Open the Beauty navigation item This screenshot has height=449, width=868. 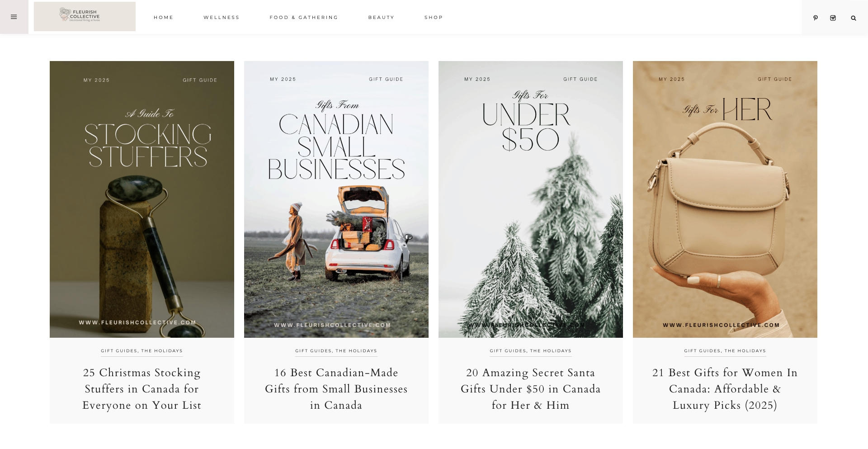tap(381, 18)
